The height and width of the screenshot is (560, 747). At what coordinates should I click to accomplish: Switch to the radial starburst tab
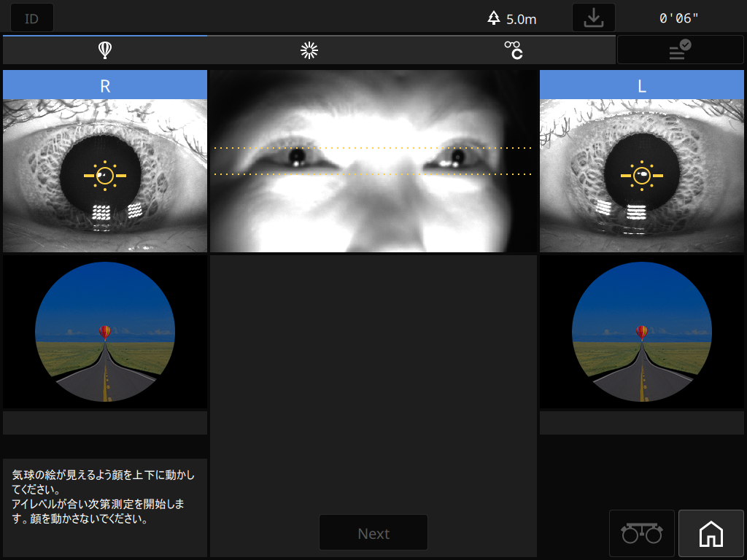pyautogui.click(x=309, y=50)
